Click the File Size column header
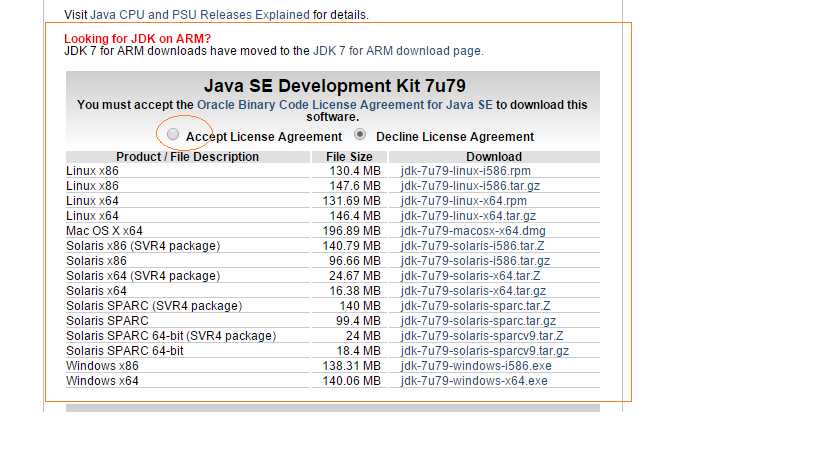The image size is (819, 460). [x=349, y=157]
